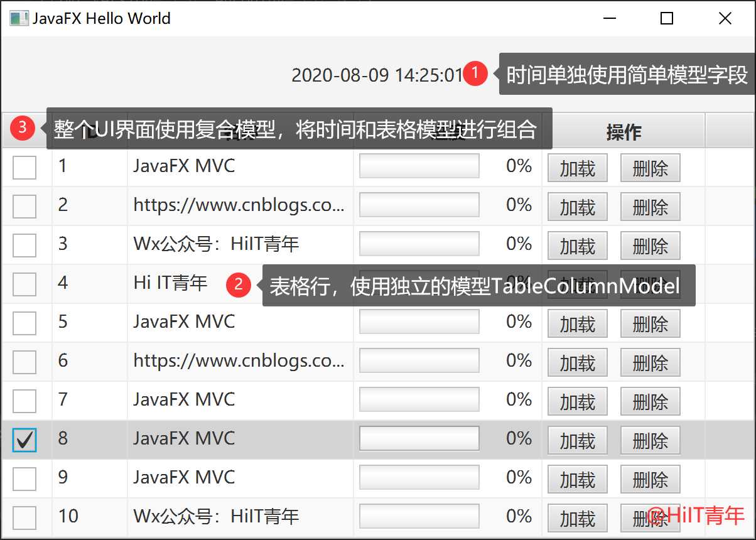Viewport: 756px width, 540px height.
Task: Delete the selected row 8 with 删除
Action: 650,441
